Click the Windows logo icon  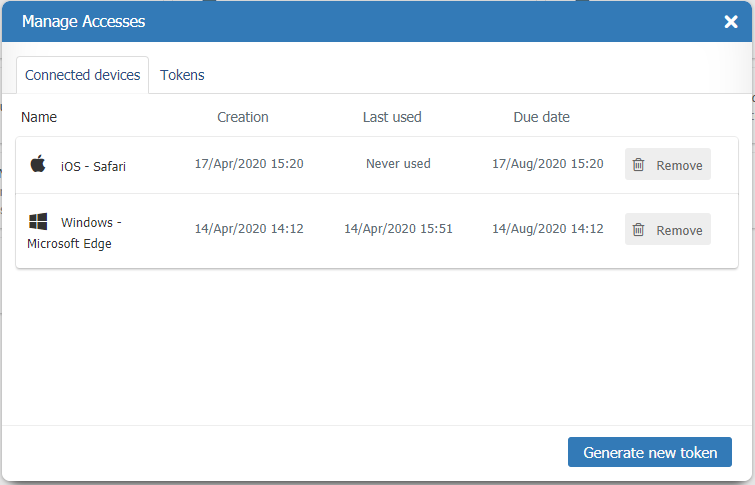(x=38, y=221)
